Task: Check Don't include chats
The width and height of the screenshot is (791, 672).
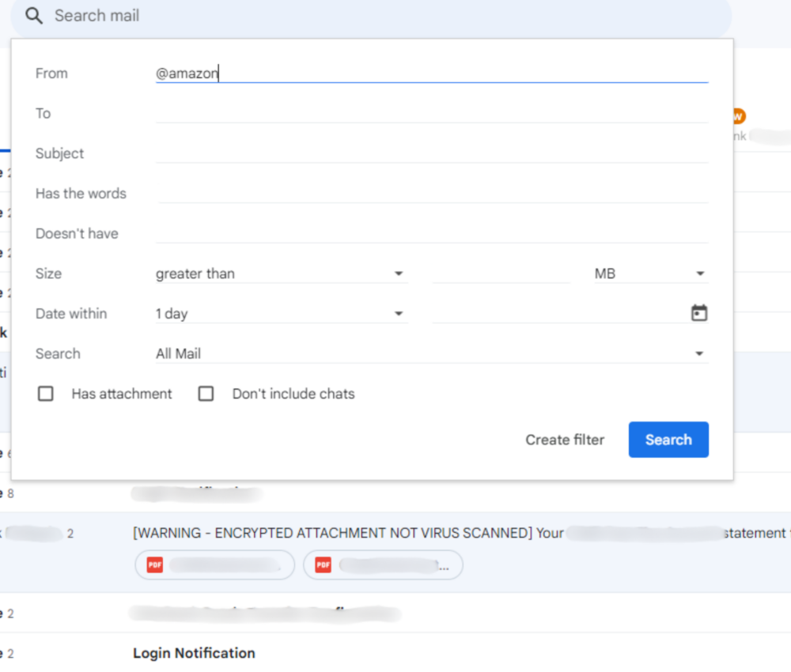Action: (x=206, y=393)
